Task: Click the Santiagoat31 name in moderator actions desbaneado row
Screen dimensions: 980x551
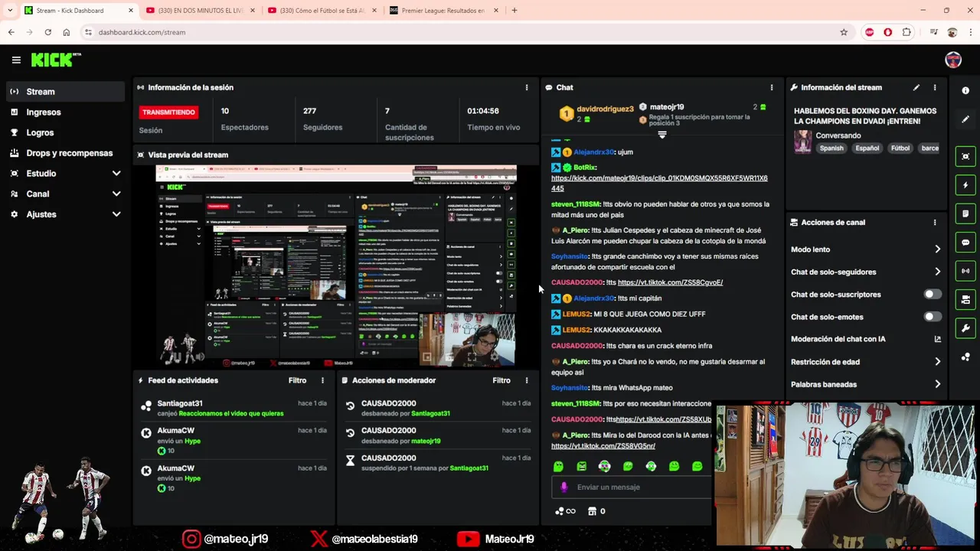Action: (x=430, y=413)
